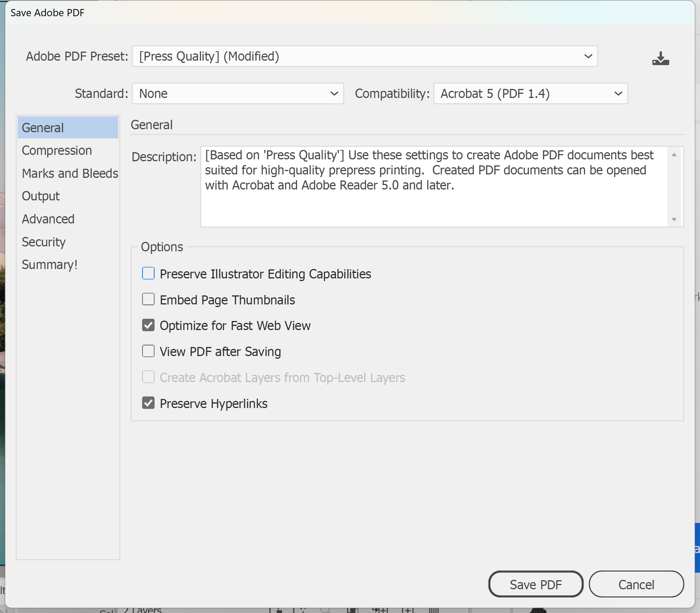This screenshot has width=700, height=613.
Task: Enable View PDF after Saving
Action: coord(148,351)
